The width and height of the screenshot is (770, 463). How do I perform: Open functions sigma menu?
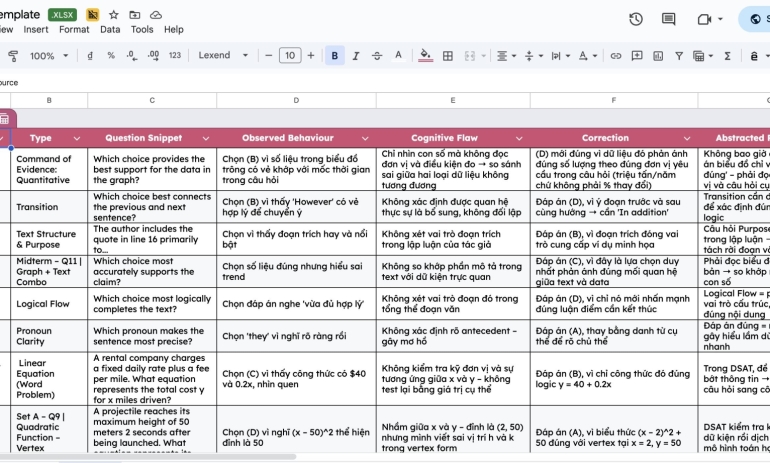click(727, 55)
